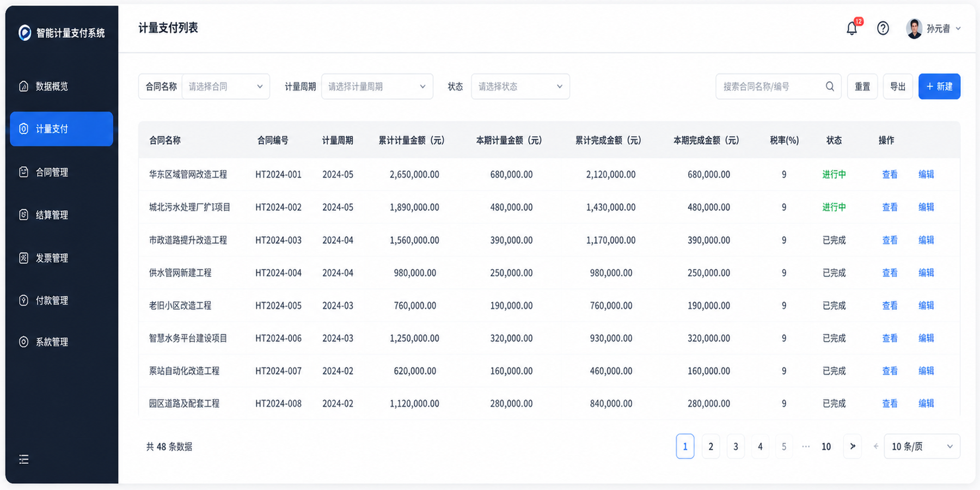980x490 pixels.
Task: Click the user avatar picture
Action: (x=914, y=28)
